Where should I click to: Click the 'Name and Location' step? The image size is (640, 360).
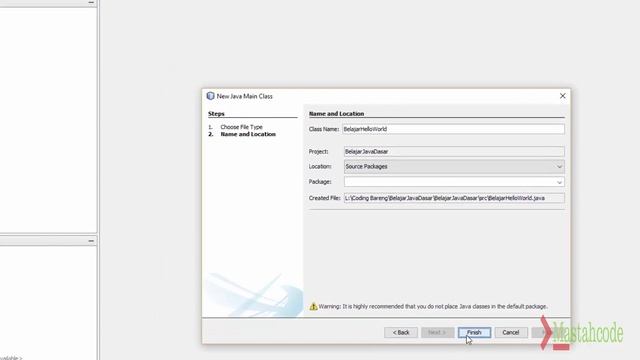click(248, 134)
